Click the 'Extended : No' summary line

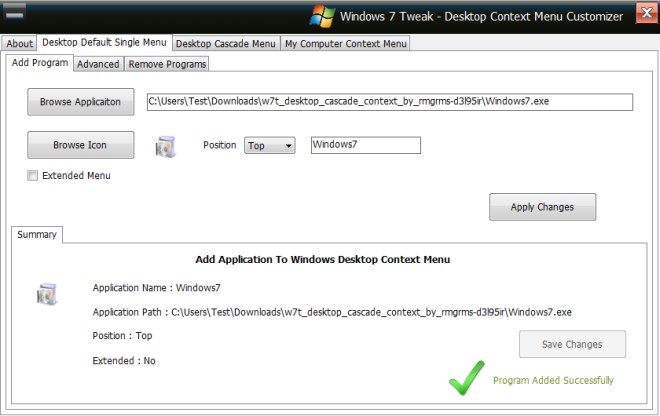tap(124, 360)
